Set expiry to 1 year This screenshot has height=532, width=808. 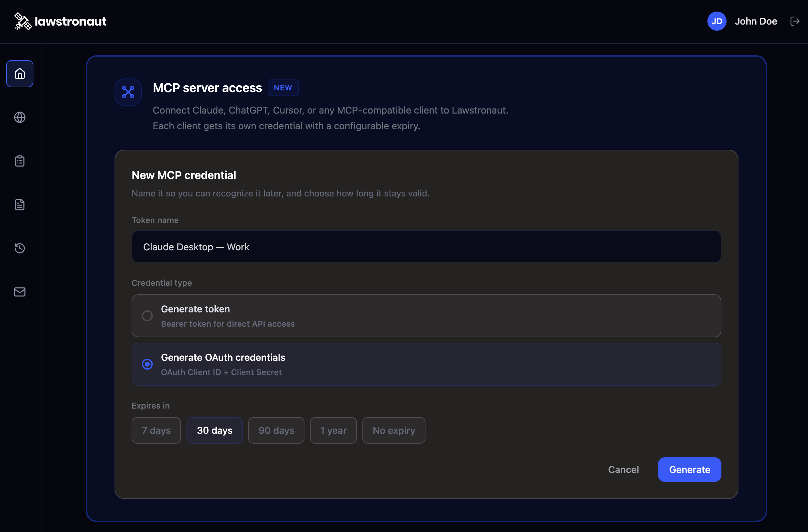point(333,430)
